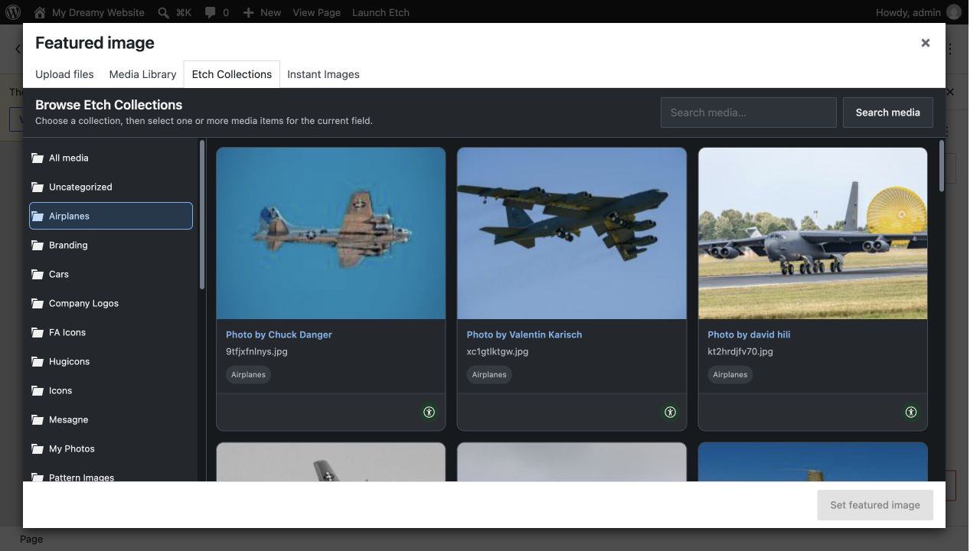
Task: Click accessibility icon on Chuck Danger card
Action: 429,412
